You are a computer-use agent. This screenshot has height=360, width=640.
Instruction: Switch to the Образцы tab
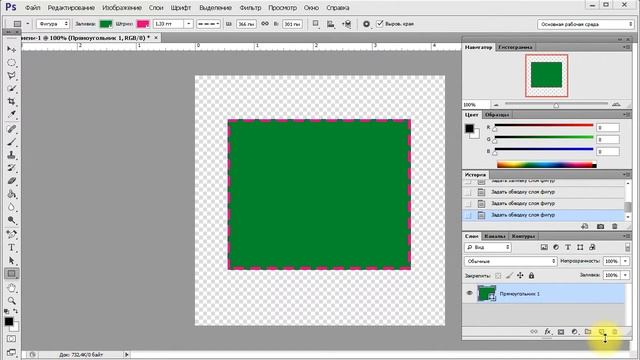(497, 115)
